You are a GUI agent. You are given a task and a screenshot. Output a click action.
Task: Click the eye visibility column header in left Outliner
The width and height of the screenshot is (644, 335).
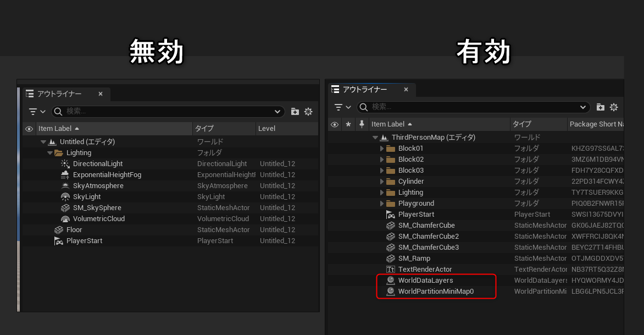pos(29,128)
